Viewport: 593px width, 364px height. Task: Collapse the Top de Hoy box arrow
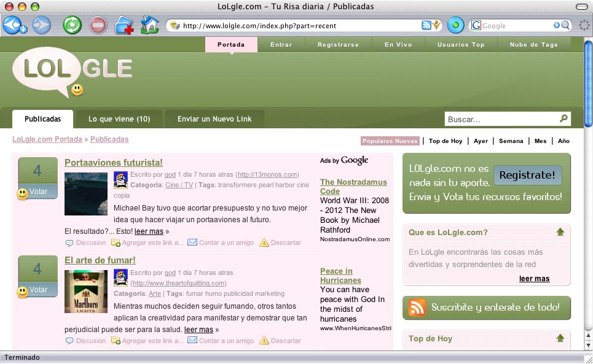point(560,338)
